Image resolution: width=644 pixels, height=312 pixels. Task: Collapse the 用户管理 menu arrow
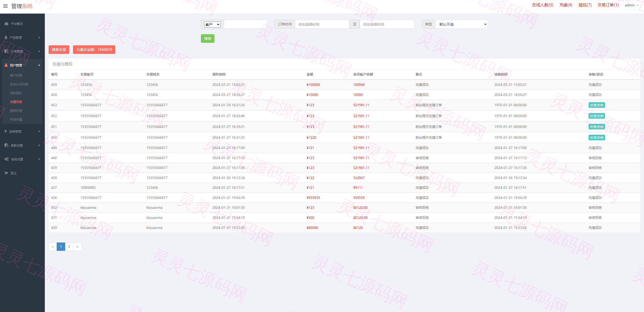(x=39, y=65)
